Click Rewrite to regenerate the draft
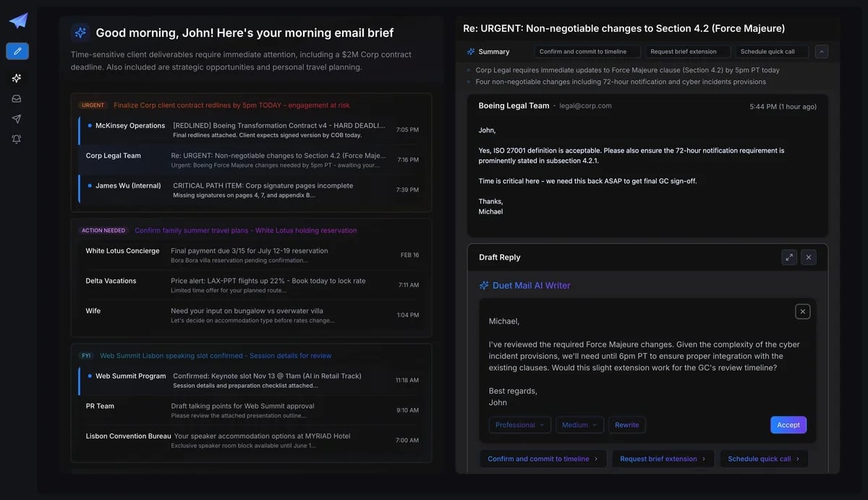 (x=627, y=425)
